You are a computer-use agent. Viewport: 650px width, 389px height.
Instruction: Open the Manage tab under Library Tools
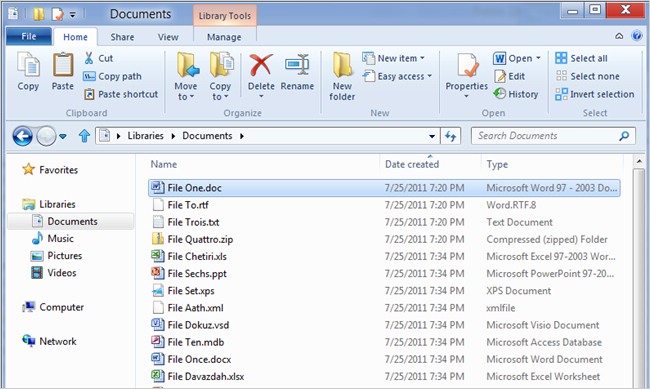click(x=224, y=37)
